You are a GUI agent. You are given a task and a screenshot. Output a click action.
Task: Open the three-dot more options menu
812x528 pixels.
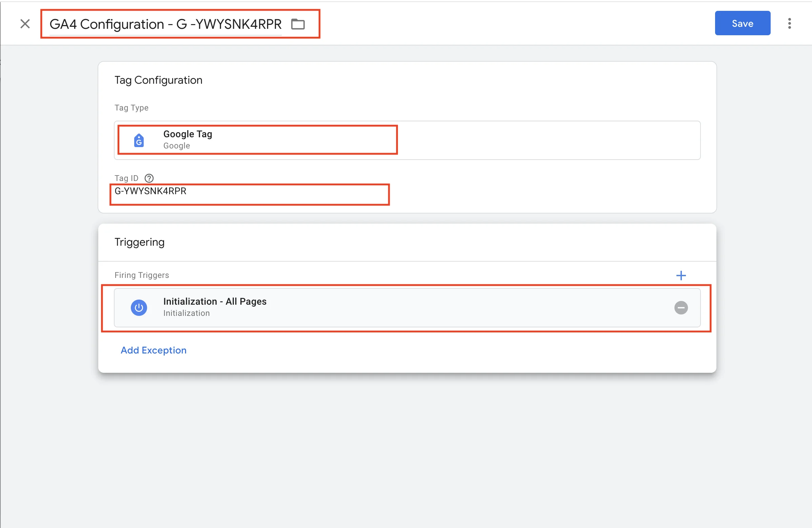click(790, 23)
